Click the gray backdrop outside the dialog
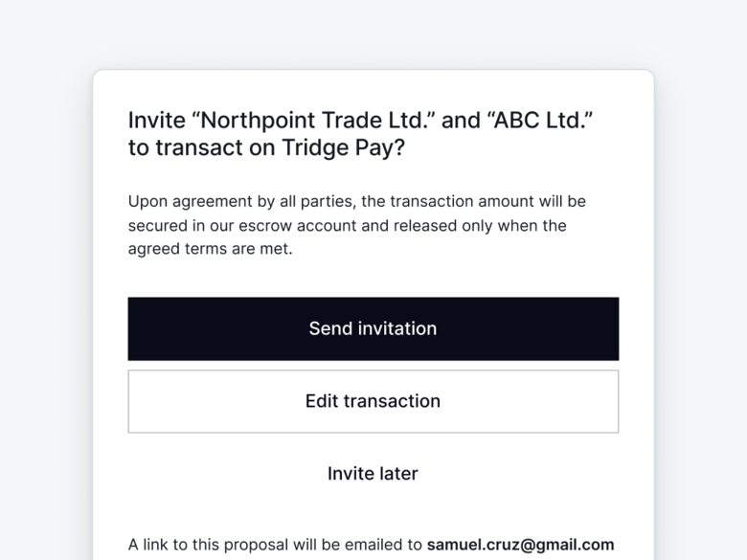The width and height of the screenshot is (747, 560). tap(48, 287)
